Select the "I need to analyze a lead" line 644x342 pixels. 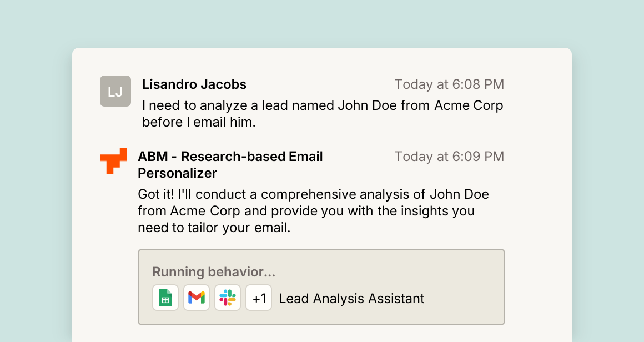coord(323,105)
